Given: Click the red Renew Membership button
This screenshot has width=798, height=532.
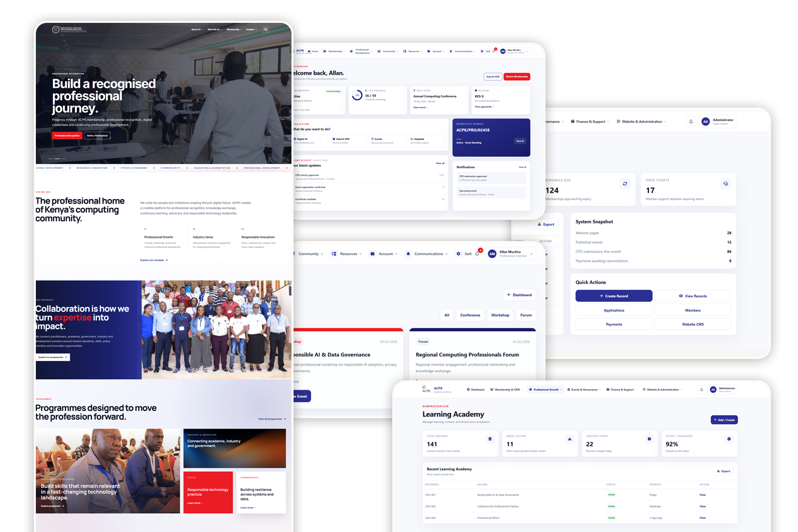Looking at the screenshot, I should click(517, 76).
